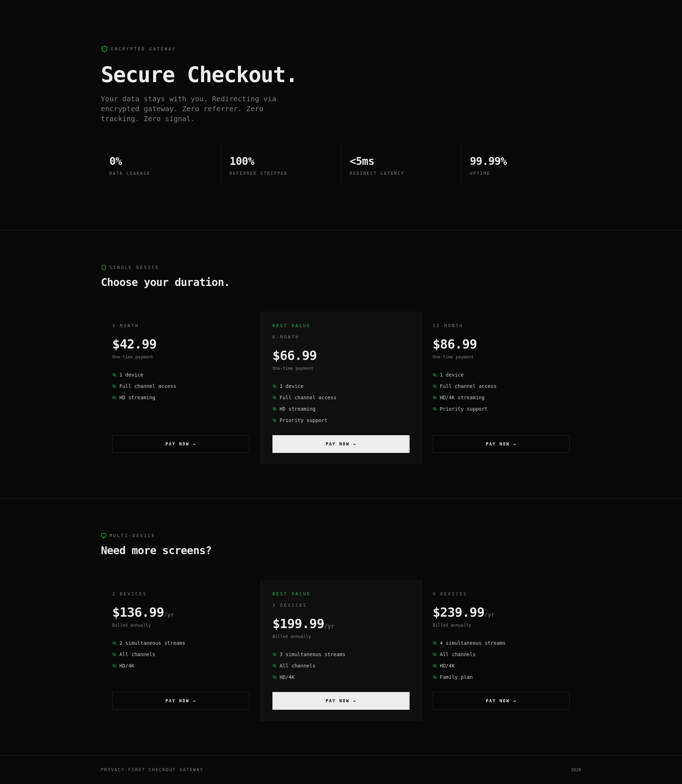This screenshot has height=784, width=682.
Task: Pay now for the 12-month $86.99 plan
Action: [501, 444]
